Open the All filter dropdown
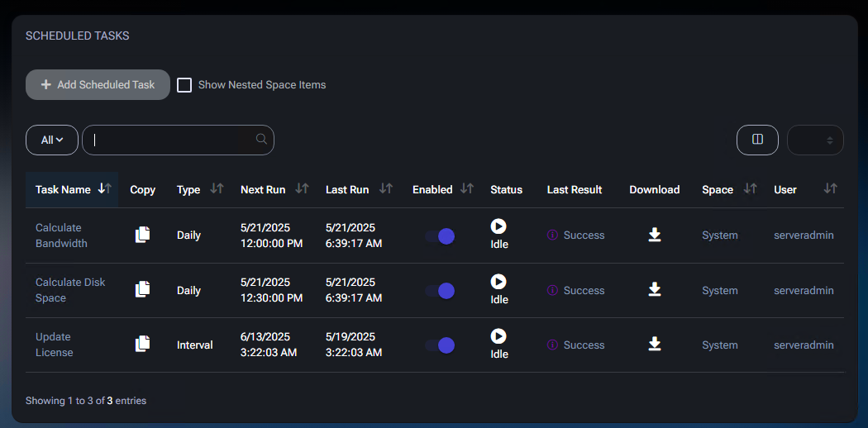The width and height of the screenshot is (868, 428). pos(52,140)
